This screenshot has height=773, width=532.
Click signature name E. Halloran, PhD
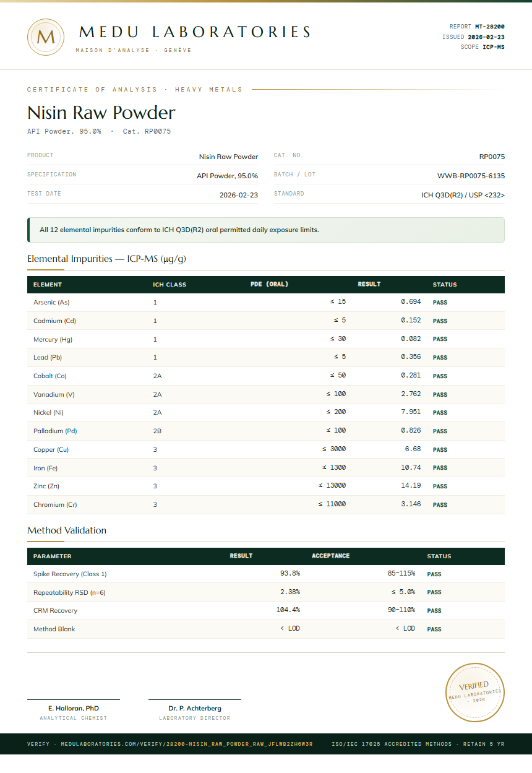[74, 708]
